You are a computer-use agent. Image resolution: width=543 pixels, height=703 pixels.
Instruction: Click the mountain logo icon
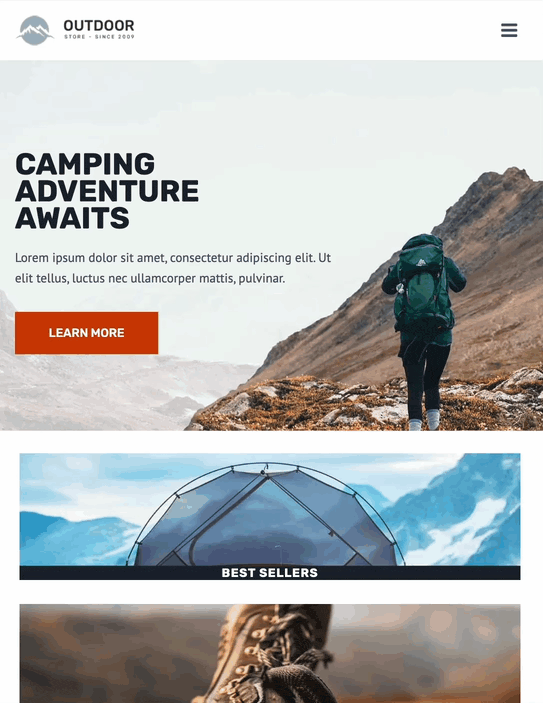[x=35, y=30]
